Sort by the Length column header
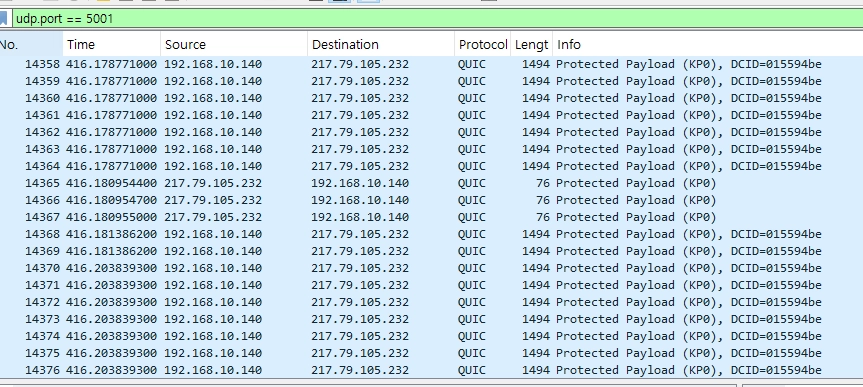The width and height of the screenshot is (863, 387). coord(532,45)
